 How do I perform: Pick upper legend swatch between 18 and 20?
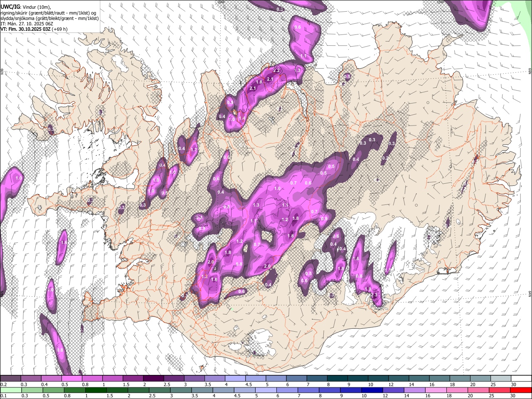(x=461, y=379)
